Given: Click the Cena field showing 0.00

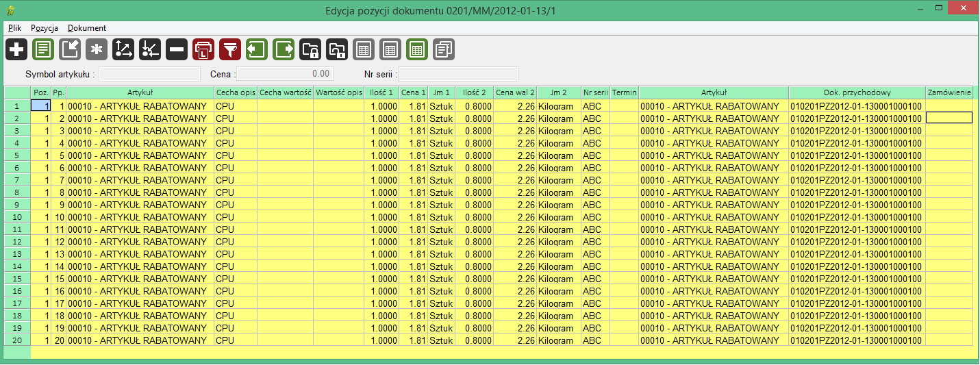Looking at the screenshot, I should pos(285,74).
